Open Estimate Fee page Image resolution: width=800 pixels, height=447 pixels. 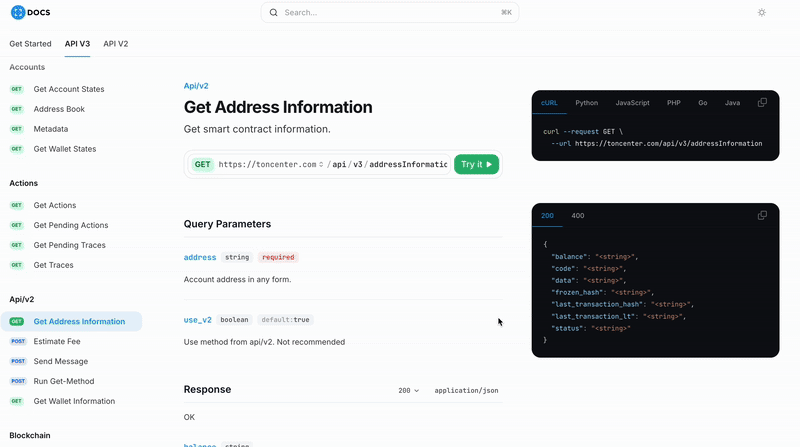[x=57, y=341]
